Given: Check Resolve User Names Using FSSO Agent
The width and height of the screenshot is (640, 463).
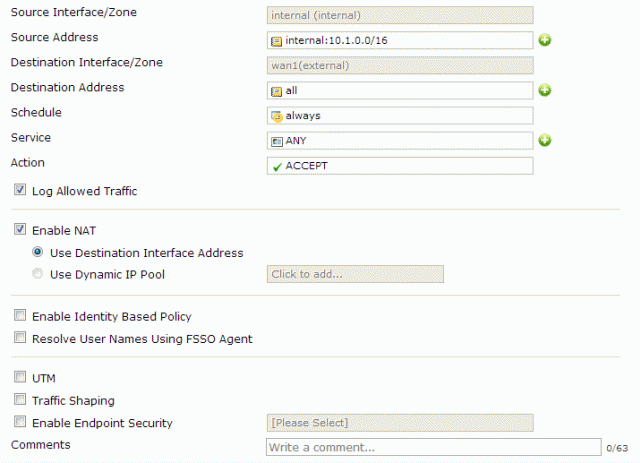Looking at the screenshot, I should pos(20,339).
